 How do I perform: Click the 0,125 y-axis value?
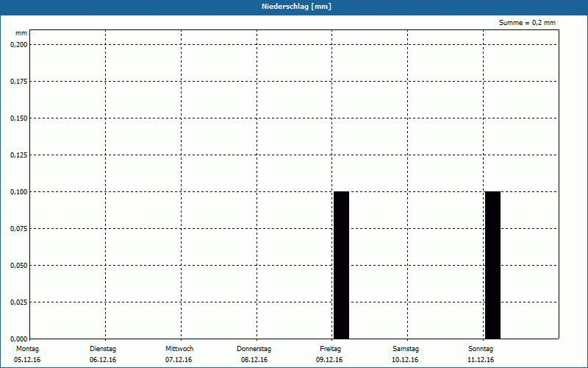pyautogui.click(x=19, y=155)
